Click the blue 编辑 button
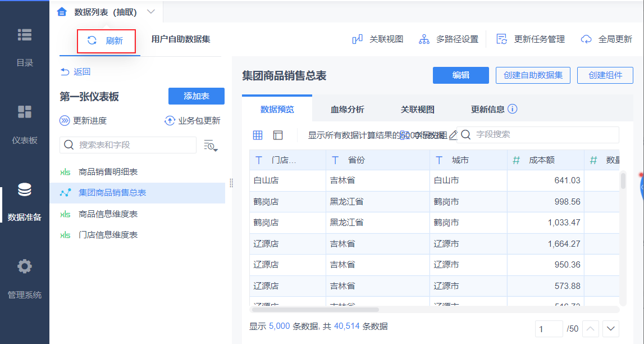The image size is (644, 344). [x=461, y=75]
